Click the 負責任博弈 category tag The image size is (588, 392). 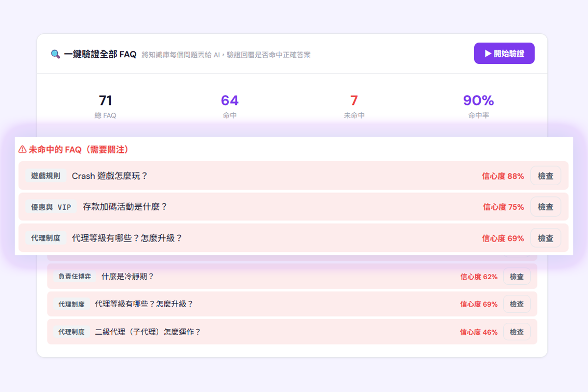(x=74, y=276)
